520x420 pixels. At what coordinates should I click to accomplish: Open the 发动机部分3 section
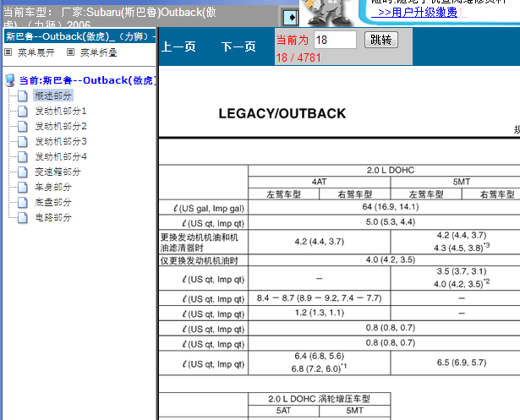point(61,141)
